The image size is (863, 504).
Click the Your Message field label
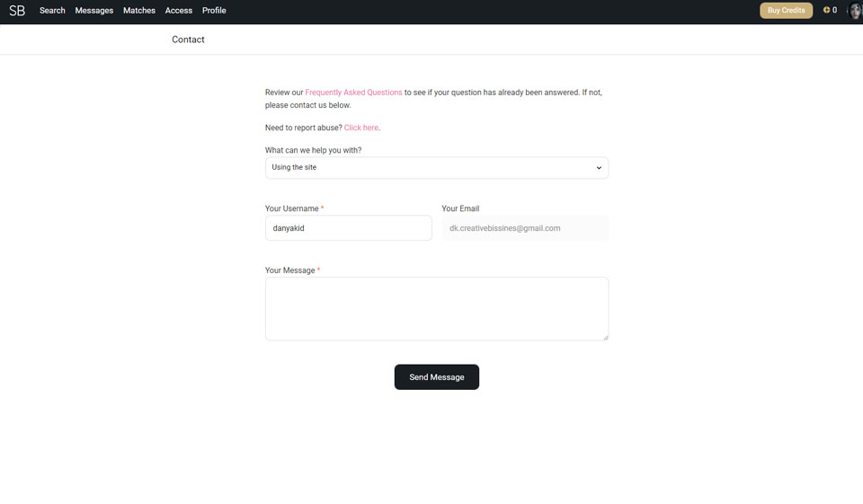pos(289,270)
